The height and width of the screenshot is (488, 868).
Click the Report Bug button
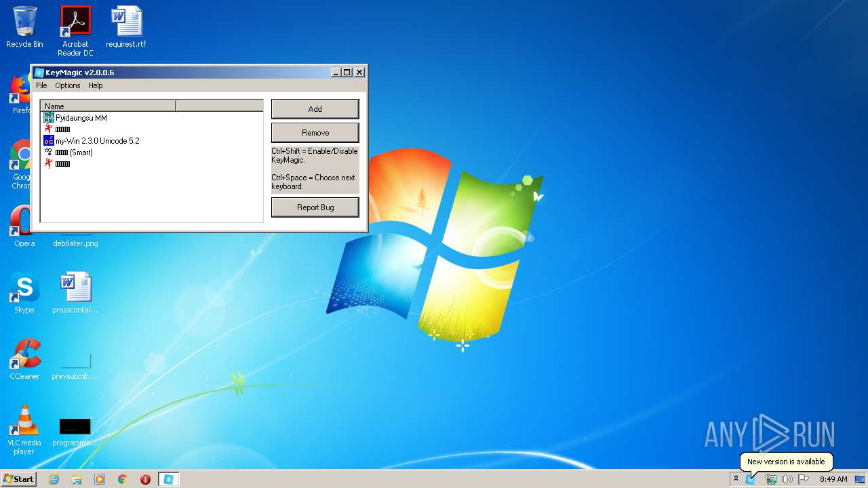315,207
